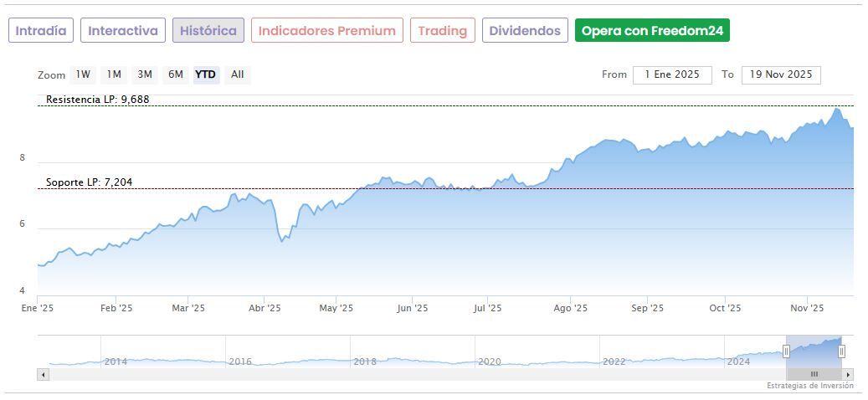Select the YTD zoom option

coord(206,74)
